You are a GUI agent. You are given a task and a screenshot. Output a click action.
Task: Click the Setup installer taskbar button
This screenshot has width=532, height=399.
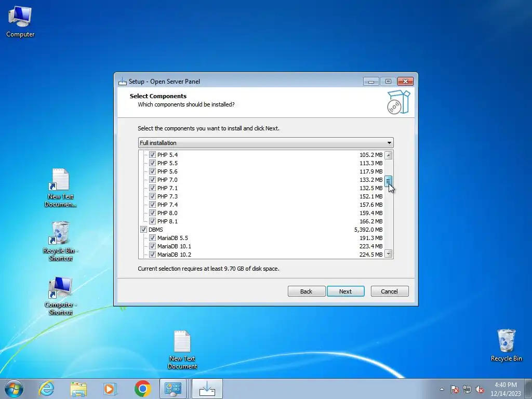pos(207,389)
